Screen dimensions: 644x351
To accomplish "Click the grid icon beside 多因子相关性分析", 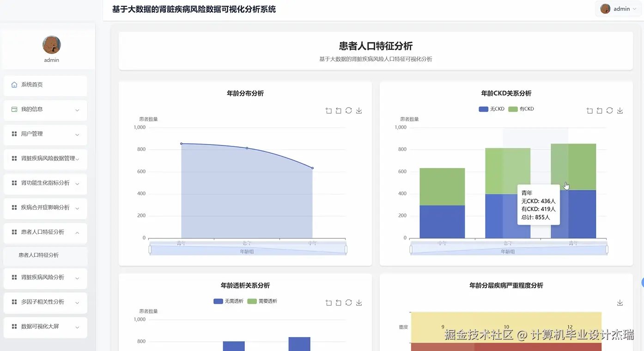I will [x=14, y=302].
